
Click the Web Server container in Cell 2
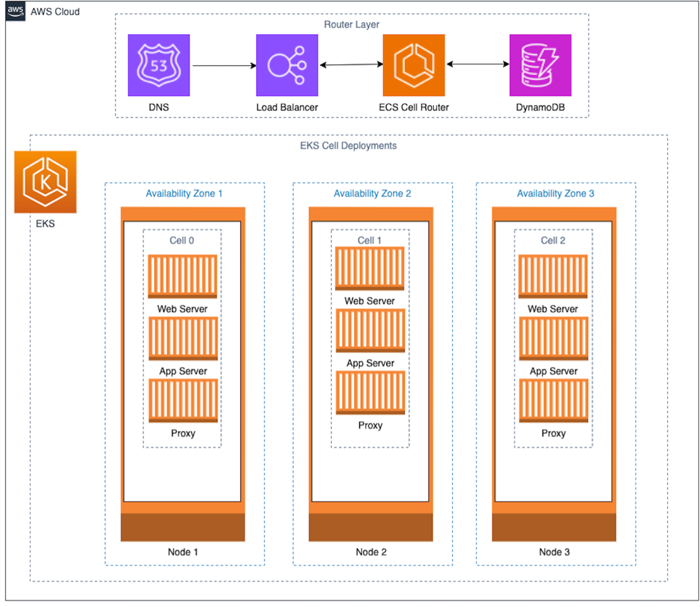pos(553,277)
